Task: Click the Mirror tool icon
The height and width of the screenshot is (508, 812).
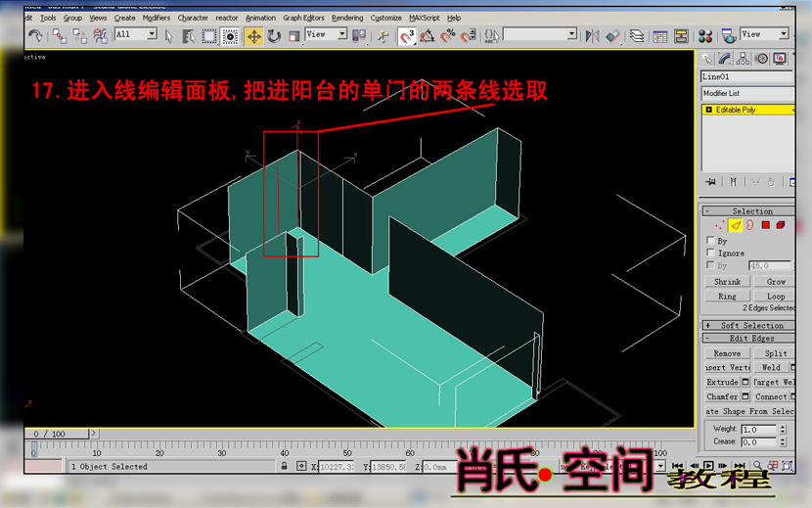Action: pyautogui.click(x=593, y=36)
